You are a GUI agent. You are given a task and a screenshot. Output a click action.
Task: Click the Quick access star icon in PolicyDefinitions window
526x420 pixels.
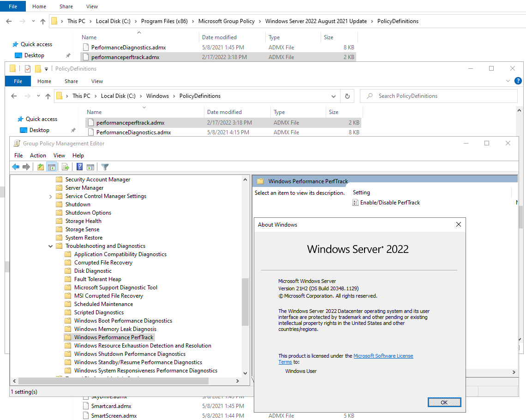point(20,119)
